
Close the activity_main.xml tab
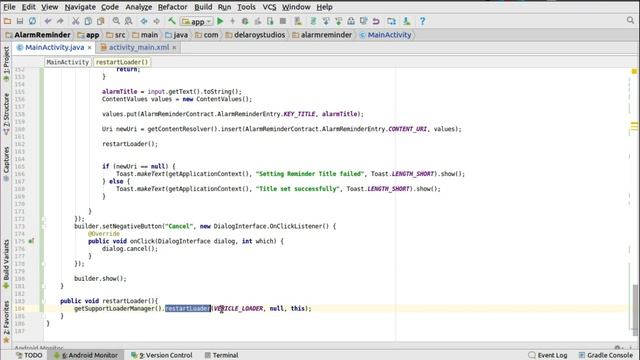point(174,48)
